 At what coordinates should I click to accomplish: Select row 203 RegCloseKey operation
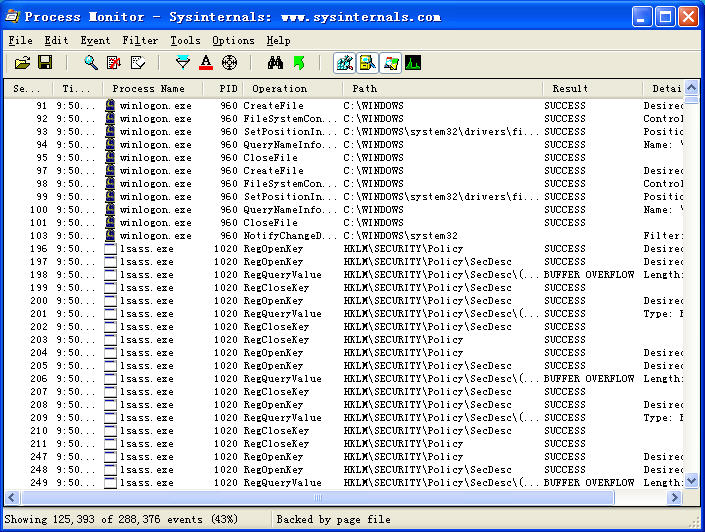[276, 340]
